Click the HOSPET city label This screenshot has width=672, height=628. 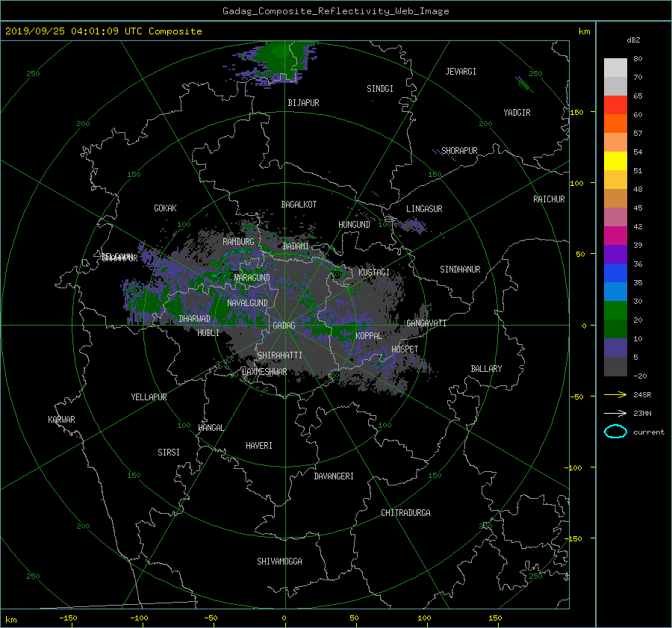405,349
